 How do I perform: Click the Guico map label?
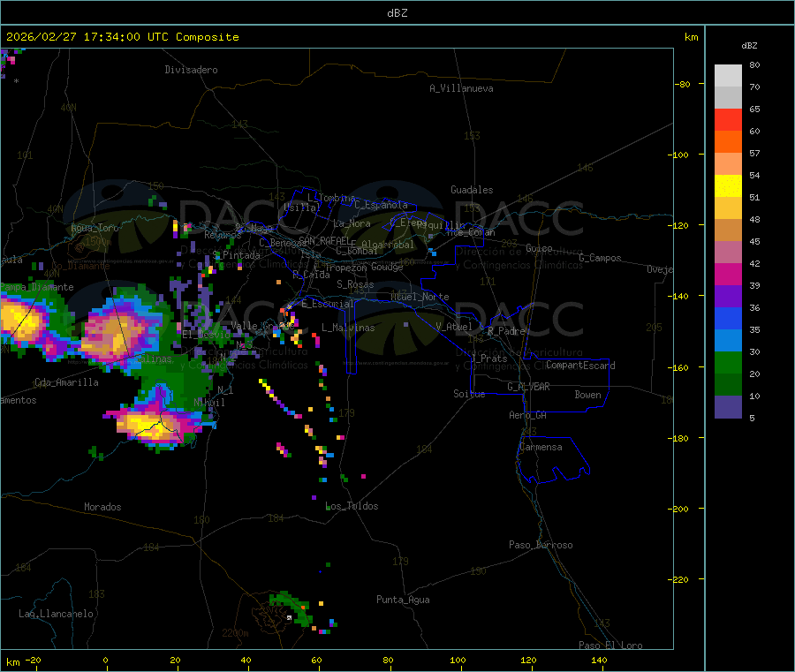tap(539, 248)
